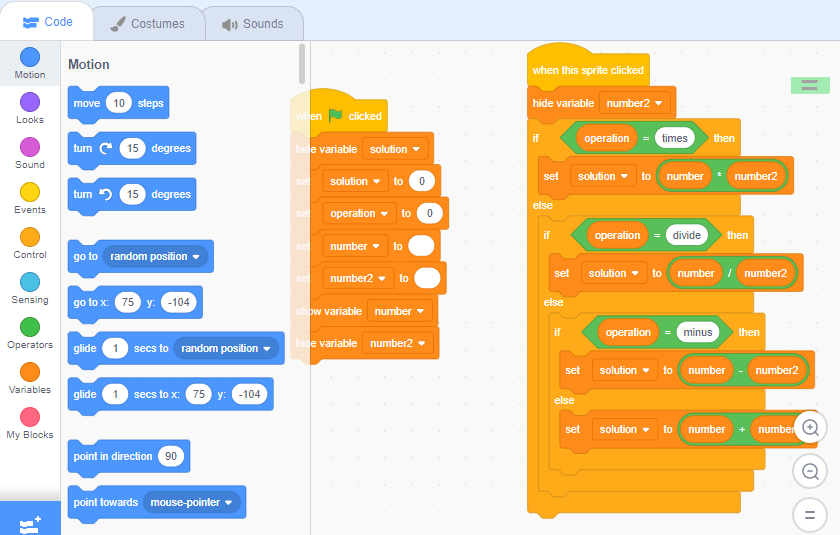Click glide secs value 1 before random position

115,349
